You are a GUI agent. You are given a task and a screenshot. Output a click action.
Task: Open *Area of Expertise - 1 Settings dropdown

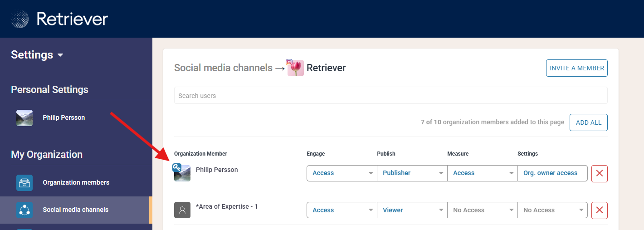pyautogui.click(x=553, y=210)
